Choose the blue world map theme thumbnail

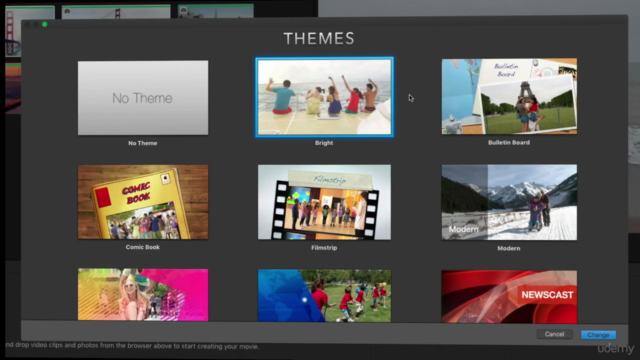click(x=324, y=296)
